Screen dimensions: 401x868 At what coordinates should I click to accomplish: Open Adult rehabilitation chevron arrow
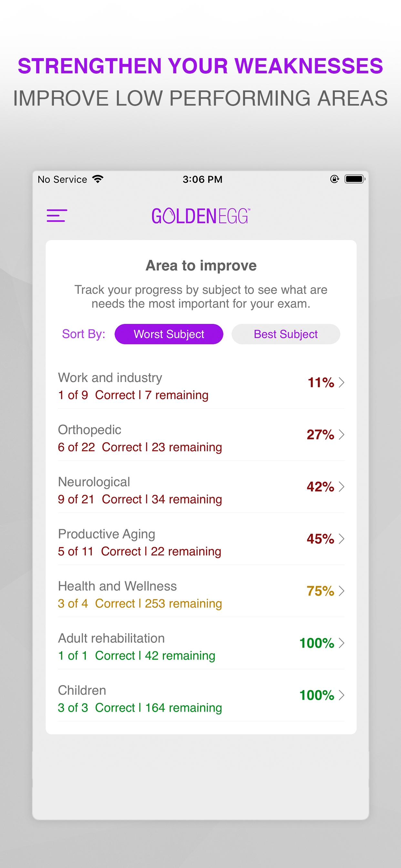(x=341, y=643)
